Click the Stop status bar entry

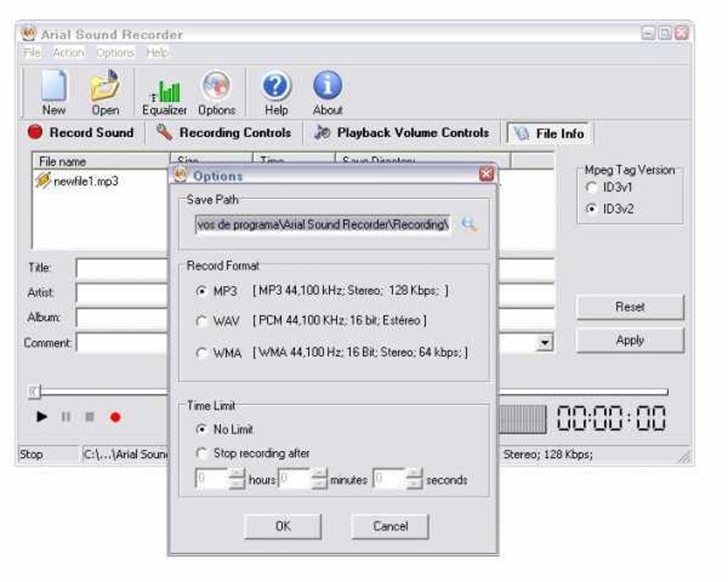tap(49, 454)
